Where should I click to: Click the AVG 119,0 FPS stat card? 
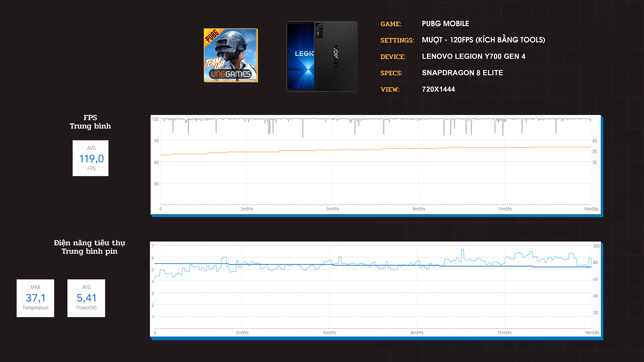[90, 158]
